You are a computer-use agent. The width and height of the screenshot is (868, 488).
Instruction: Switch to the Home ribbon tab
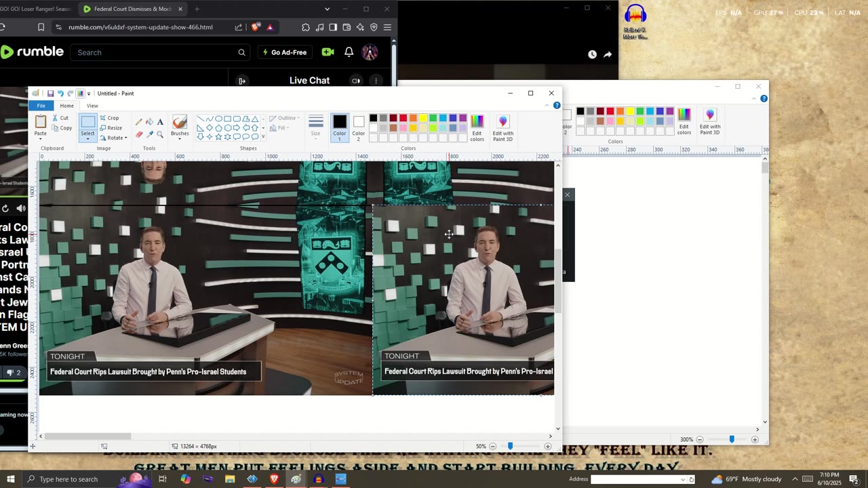[x=66, y=106]
